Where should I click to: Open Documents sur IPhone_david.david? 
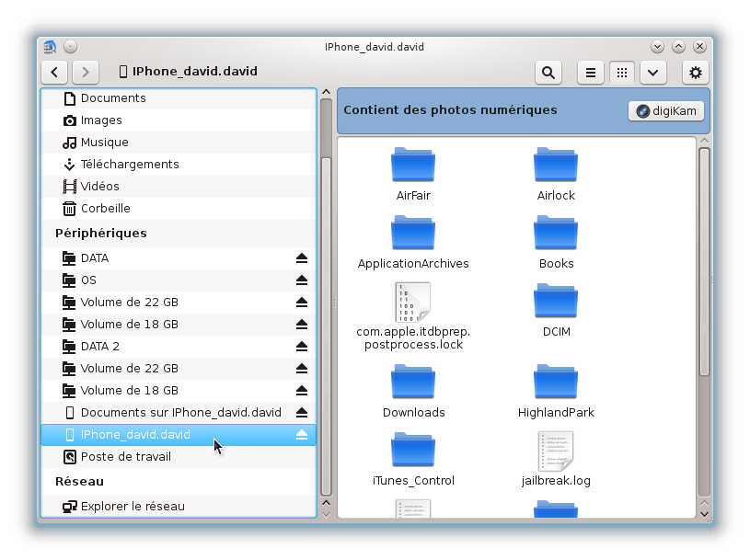pyautogui.click(x=179, y=412)
